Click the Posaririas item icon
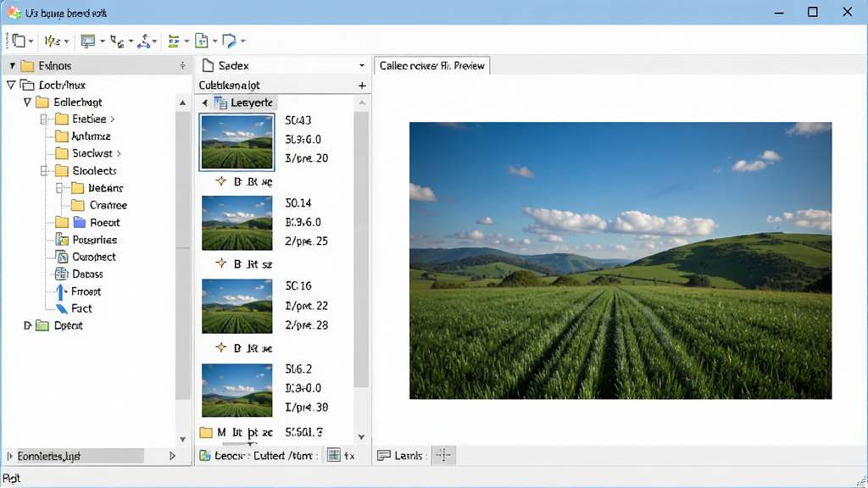 [x=62, y=240]
